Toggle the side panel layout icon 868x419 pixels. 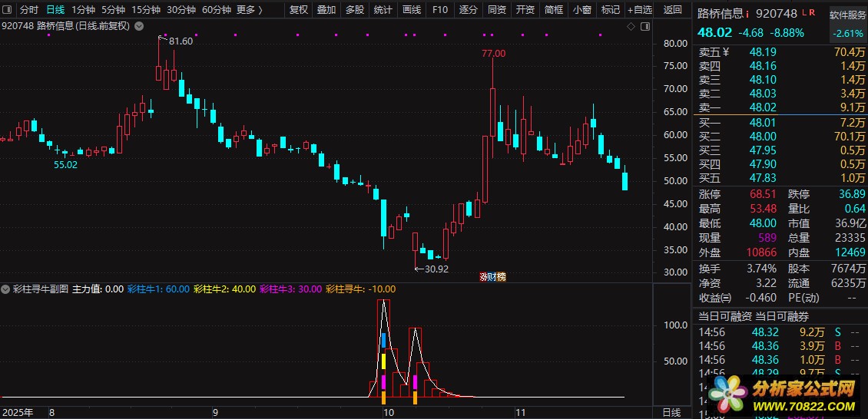tap(644, 26)
